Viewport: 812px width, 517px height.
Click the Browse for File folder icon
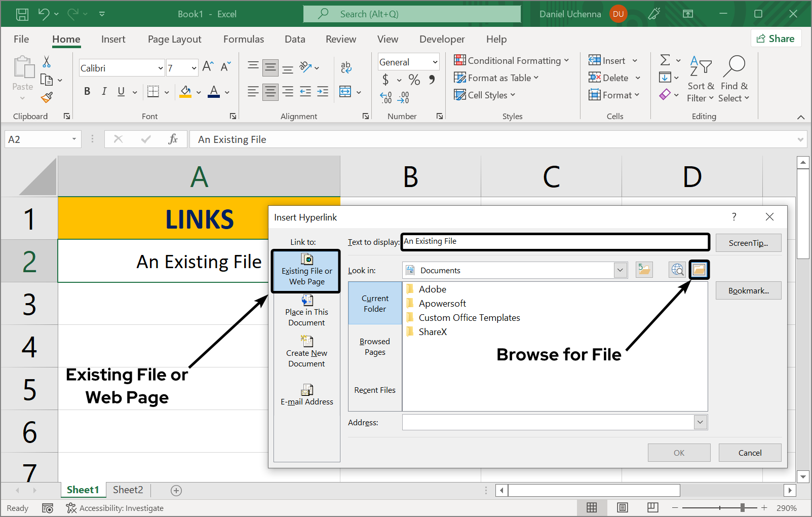click(699, 270)
